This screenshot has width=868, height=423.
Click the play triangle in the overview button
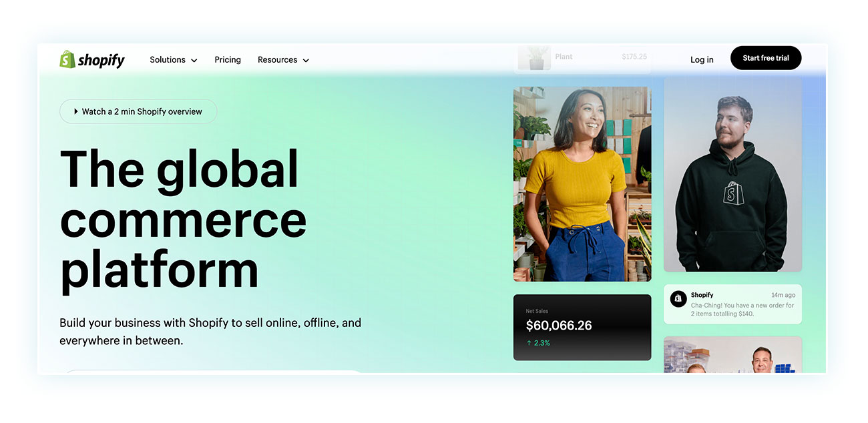tap(76, 111)
